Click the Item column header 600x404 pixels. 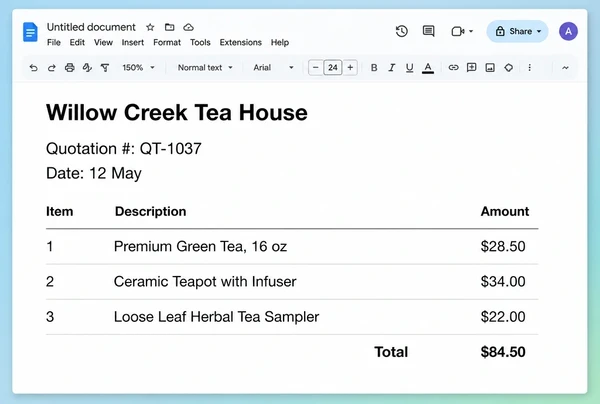(59, 211)
